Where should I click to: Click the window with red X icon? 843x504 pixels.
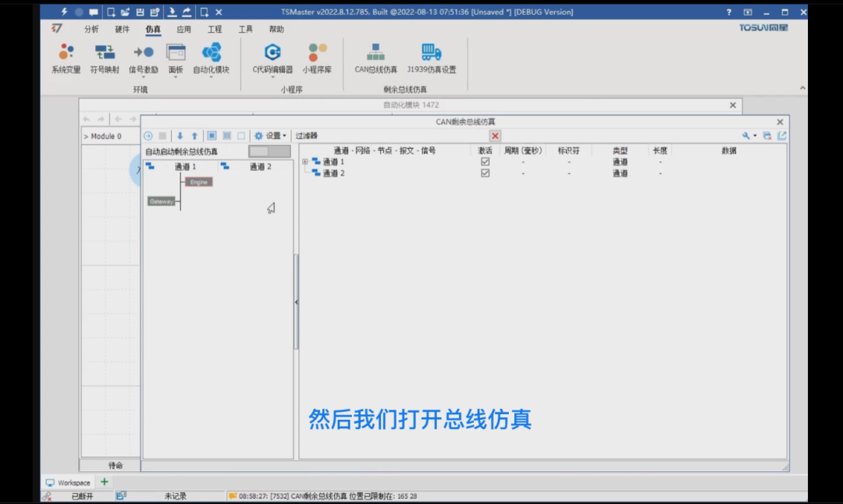(x=767, y=136)
